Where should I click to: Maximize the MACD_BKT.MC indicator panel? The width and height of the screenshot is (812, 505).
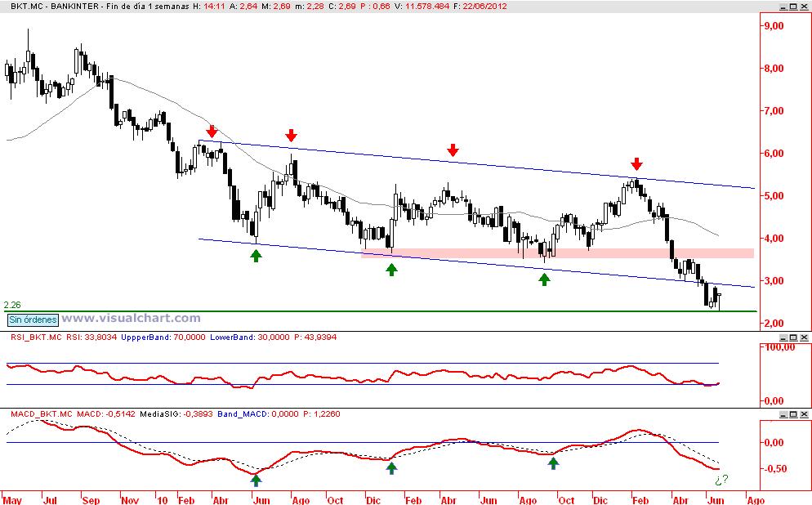(x=793, y=414)
